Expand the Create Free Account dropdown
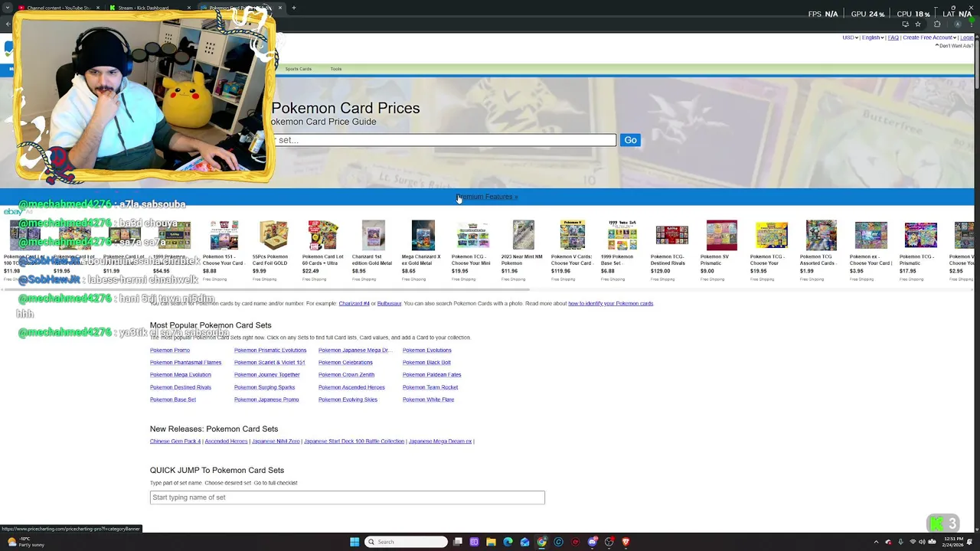 tap(929, 37)
